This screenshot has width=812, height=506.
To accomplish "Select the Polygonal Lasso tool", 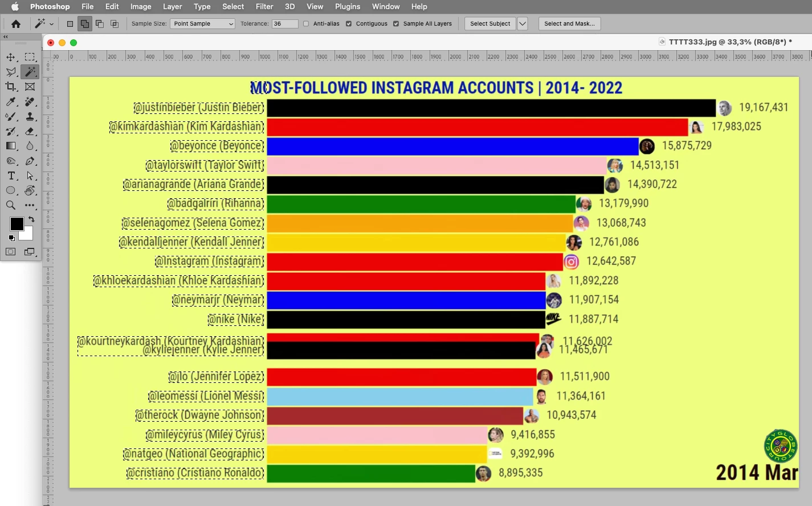I will [x=11, y=72].
